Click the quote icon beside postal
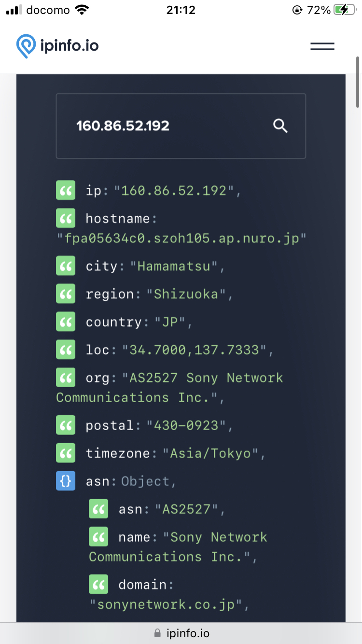Screen dimensions: 362x644 [66, 425]
